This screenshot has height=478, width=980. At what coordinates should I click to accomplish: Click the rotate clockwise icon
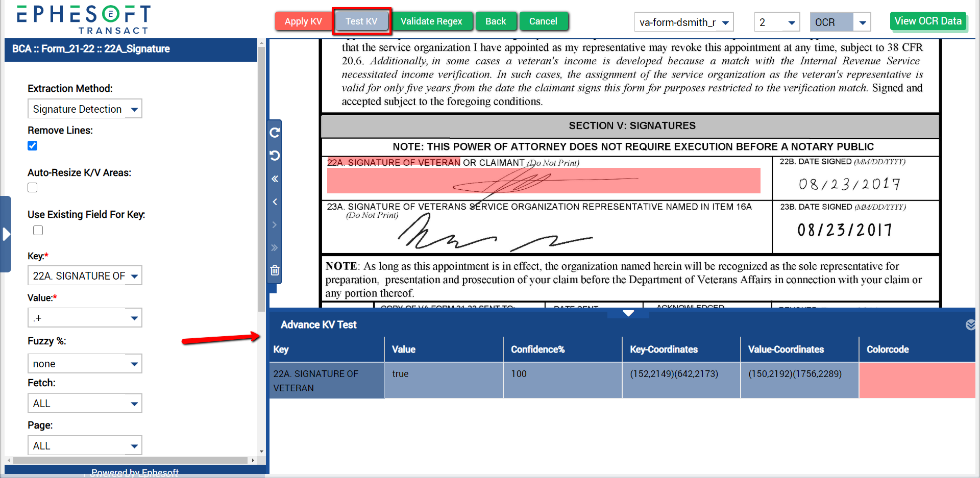pos(275,133)
